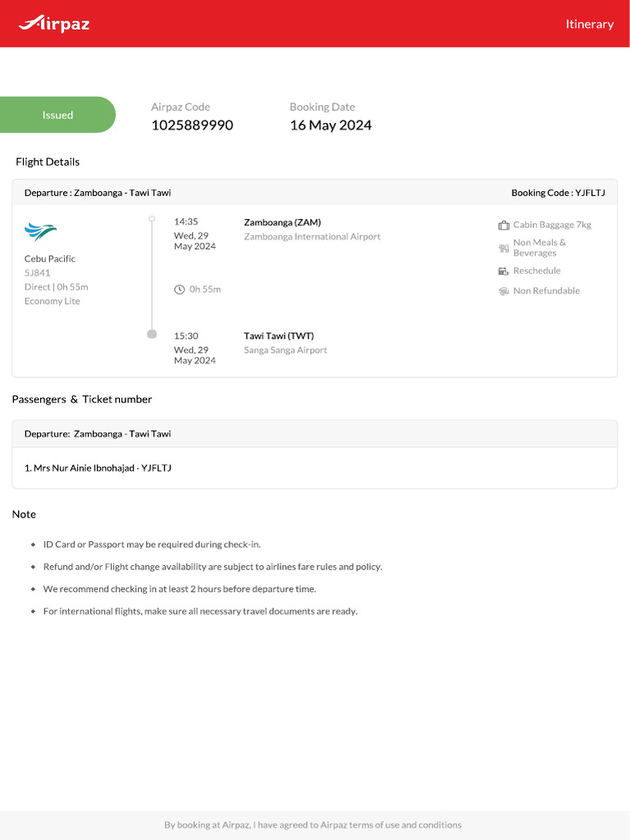Click the Booking Code : YJFLTJ text
Screen dimensions: 630x840
coord(558,193)
